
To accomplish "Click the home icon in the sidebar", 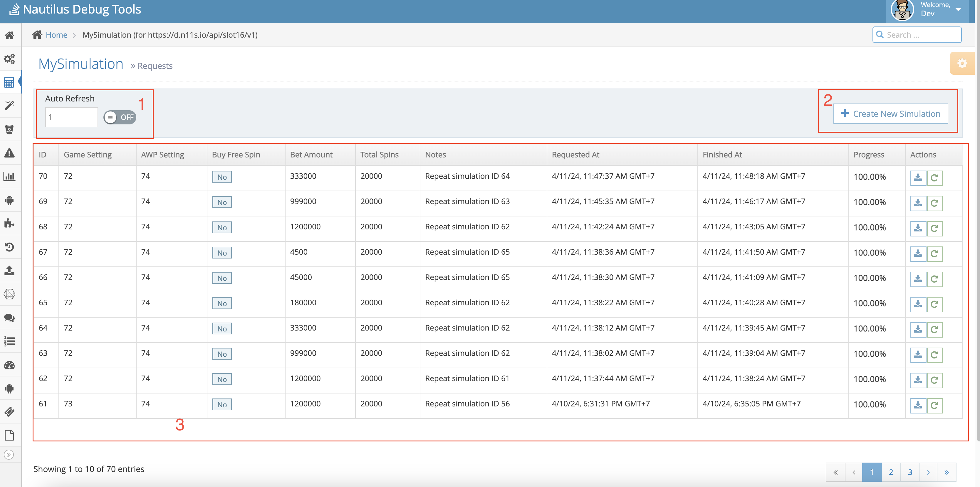I will click(x=9, y=35).
